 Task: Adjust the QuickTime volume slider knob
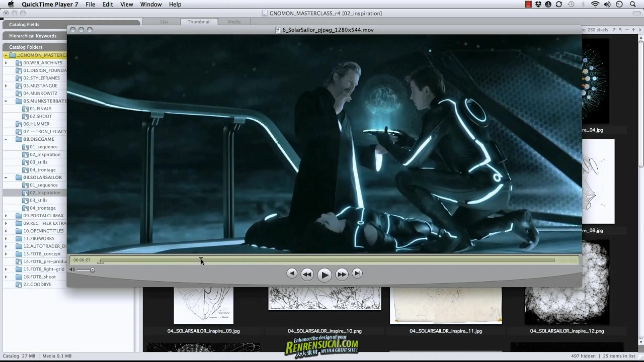click(x=93, y=270)
